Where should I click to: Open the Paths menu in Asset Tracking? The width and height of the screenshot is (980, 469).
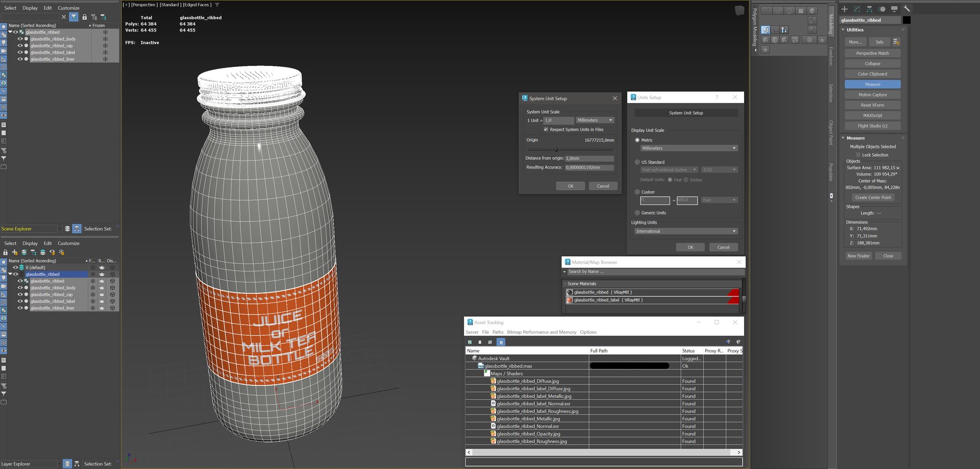point(498,332)
